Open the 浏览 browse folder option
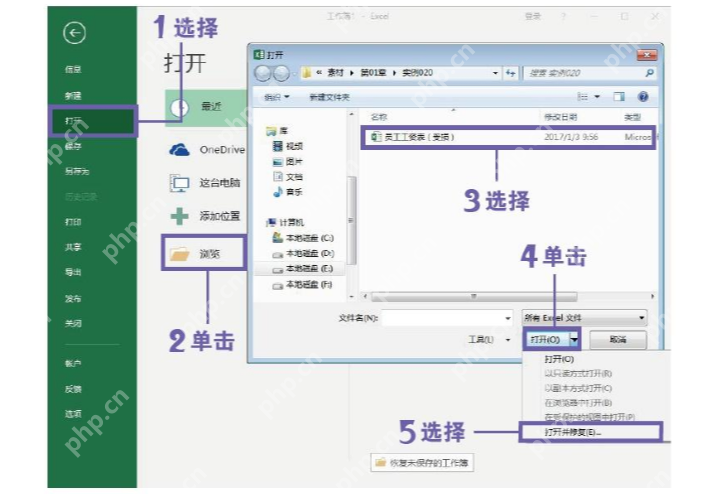The width and height of the screenshot is (720, 494). (204, 253)
